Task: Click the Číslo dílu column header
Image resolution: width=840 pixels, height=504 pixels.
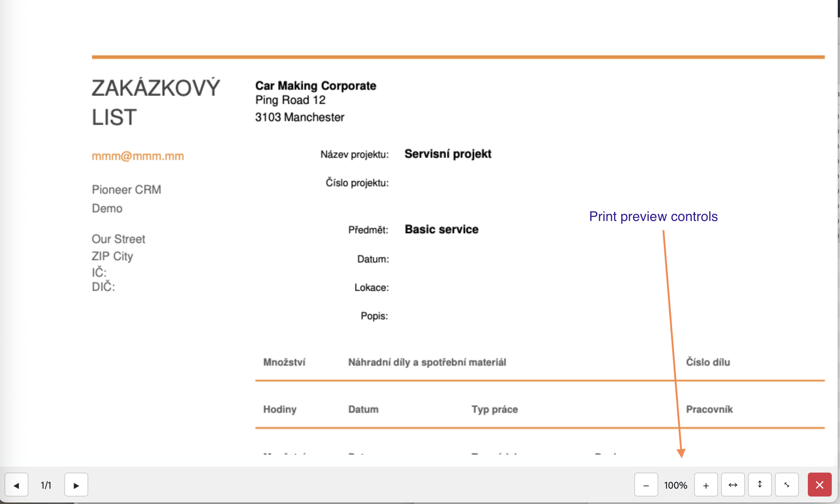Action: (x=708, y=362)
